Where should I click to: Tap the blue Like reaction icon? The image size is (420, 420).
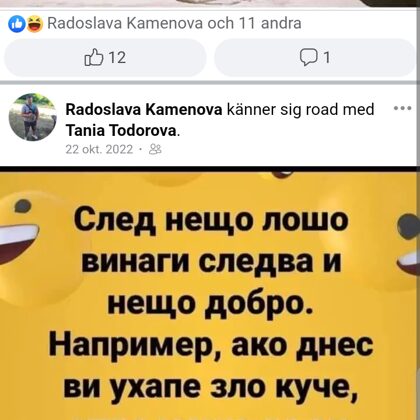tap(17, 24)
